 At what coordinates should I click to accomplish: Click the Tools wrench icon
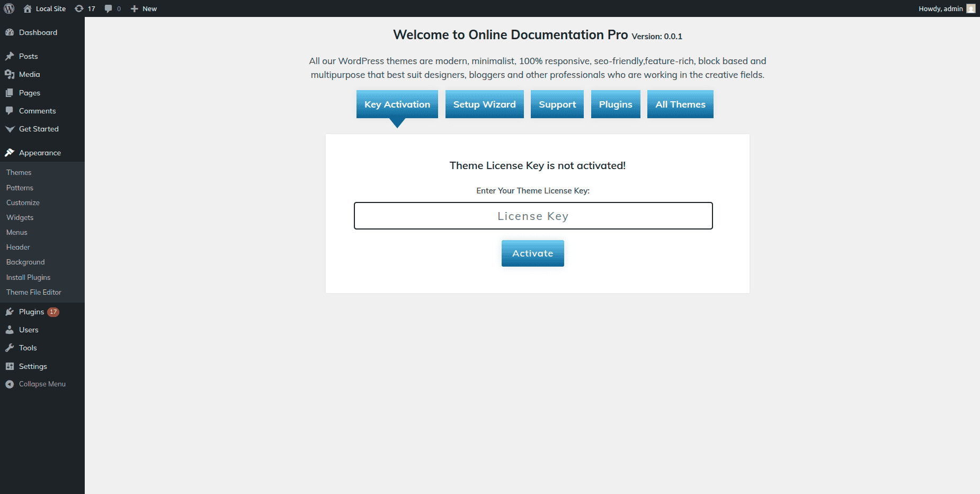pos(10,348)
